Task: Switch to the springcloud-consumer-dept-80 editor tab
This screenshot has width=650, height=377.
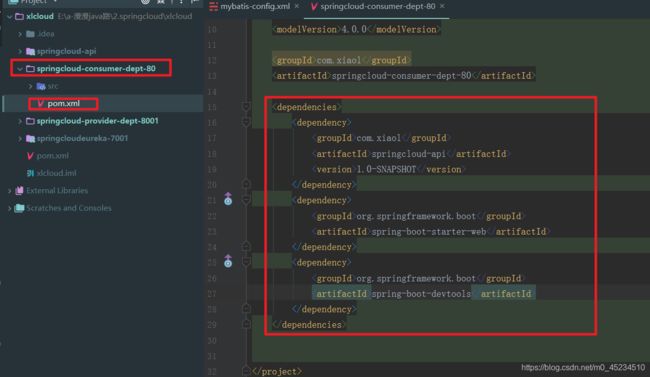Action: coord(378,7)
